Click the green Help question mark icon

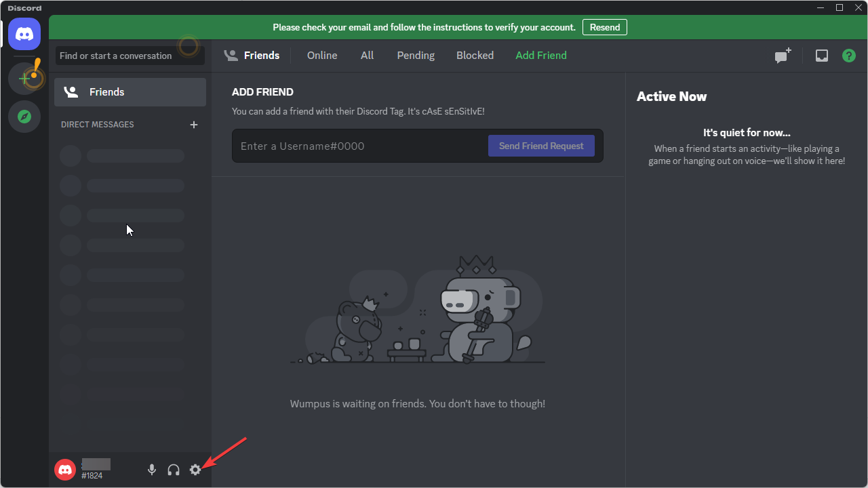point(849,56)
